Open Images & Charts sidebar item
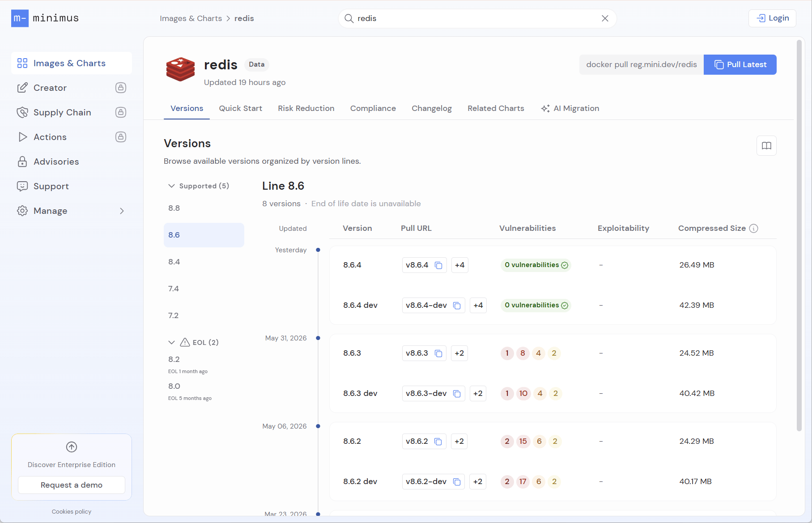Viewport: 812px width, 523px height. [x=72, y=63]
